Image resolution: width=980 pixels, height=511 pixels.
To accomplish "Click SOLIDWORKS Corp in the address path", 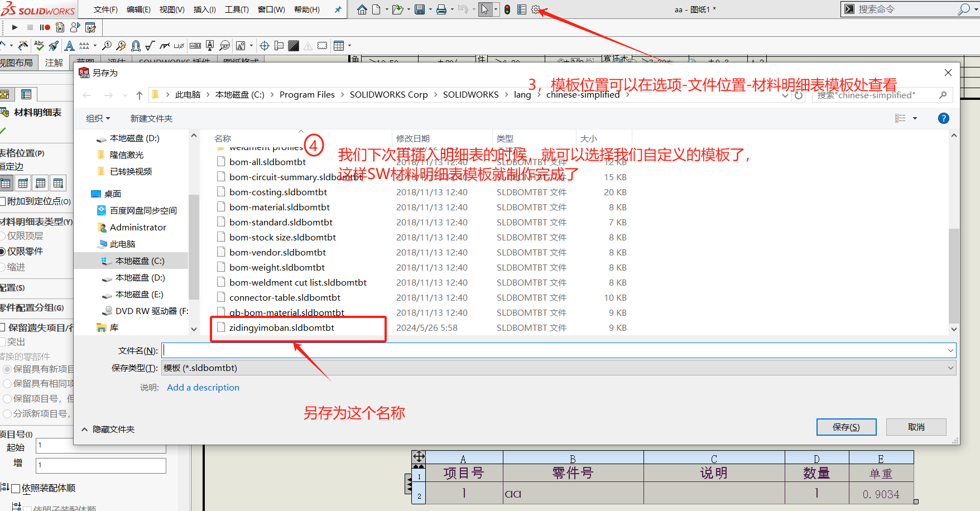I will point(388,95).
